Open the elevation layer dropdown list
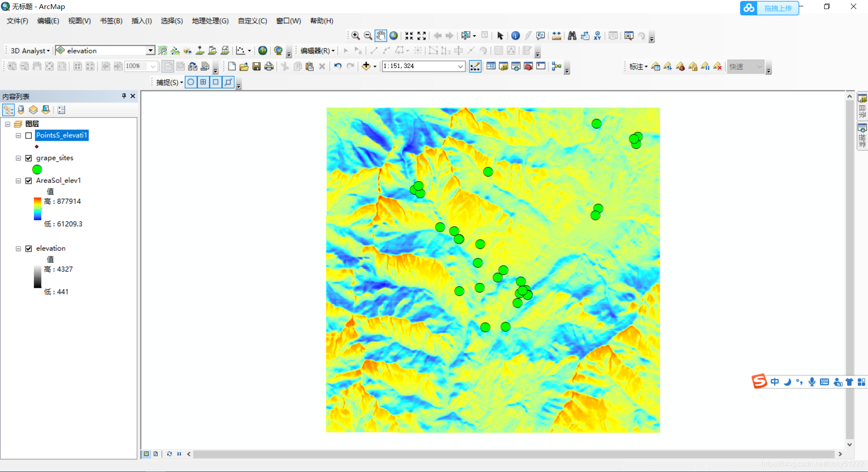 pyautogui.click(x=150, y=51)
